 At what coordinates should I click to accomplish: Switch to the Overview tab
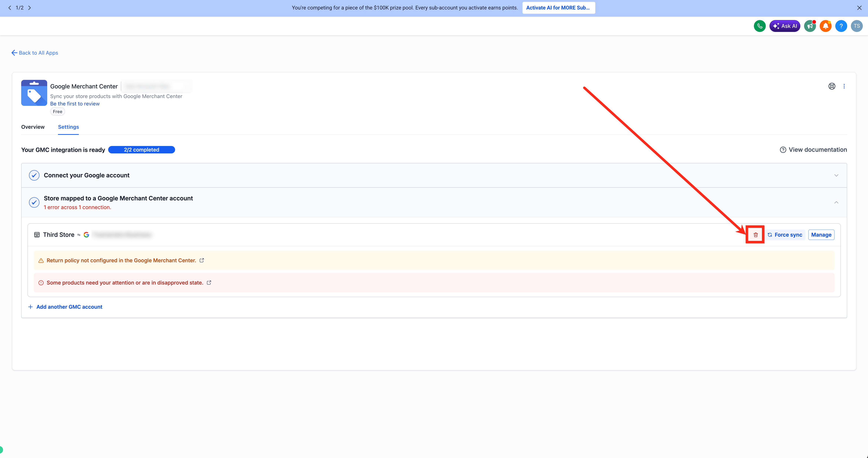tap(33, 127)
